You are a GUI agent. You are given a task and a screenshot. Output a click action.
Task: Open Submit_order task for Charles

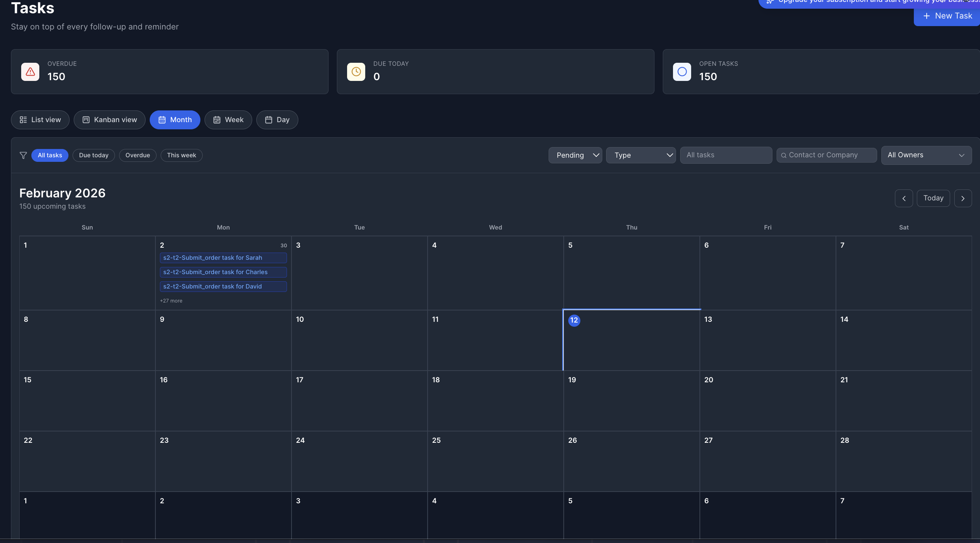coord(223,272)
